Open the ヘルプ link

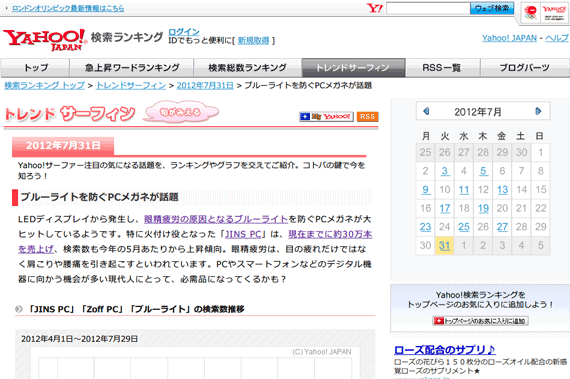pyautogui.click(x=557, y=38)
